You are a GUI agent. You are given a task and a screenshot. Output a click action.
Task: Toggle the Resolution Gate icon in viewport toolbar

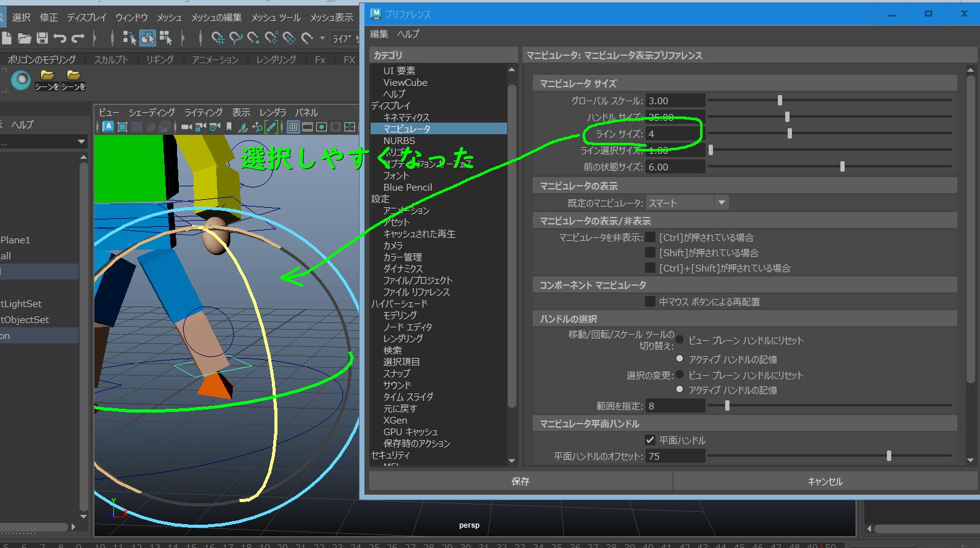click(321, 127)
